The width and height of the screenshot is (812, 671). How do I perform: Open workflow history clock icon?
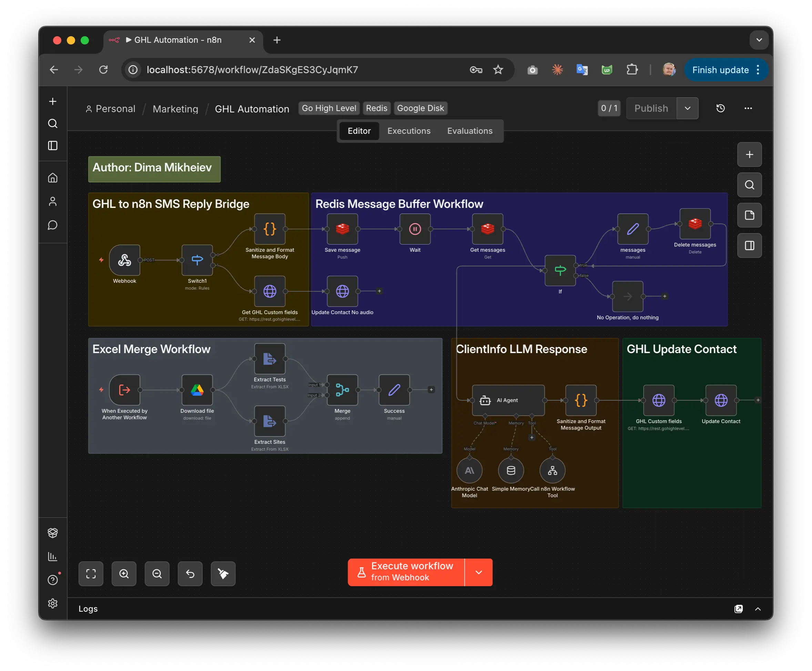(720, 108)
